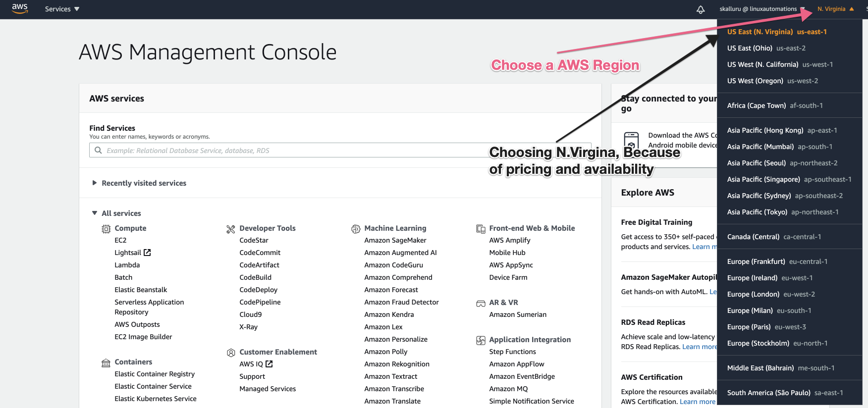Select Europe (Stockholm) eu-north-1 region

[x=790, y=343]
